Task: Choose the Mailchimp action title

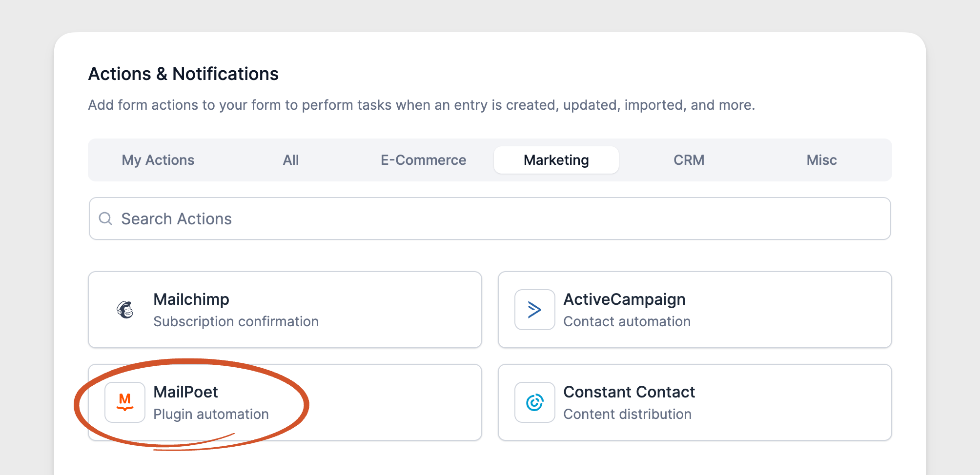Action: [191, 299]
